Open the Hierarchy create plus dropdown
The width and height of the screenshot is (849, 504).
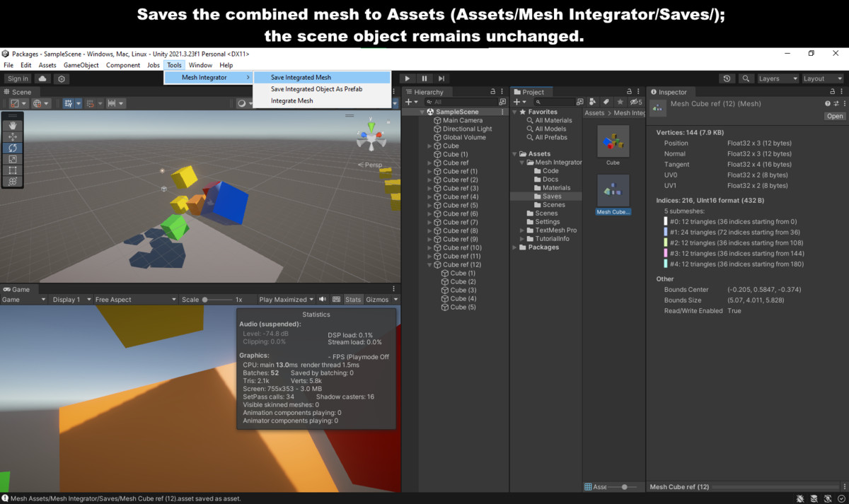click(x=411, y=102)
